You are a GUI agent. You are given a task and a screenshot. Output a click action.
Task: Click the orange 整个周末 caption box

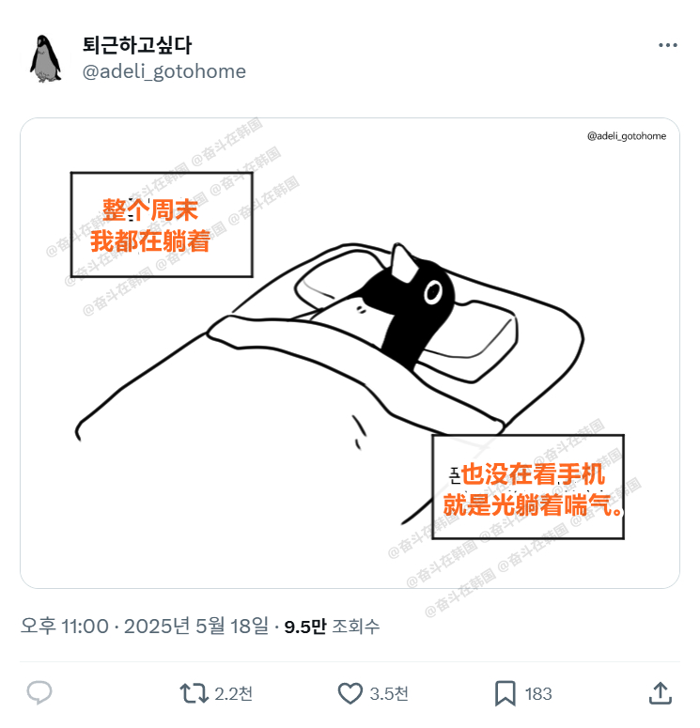[162, 225]
